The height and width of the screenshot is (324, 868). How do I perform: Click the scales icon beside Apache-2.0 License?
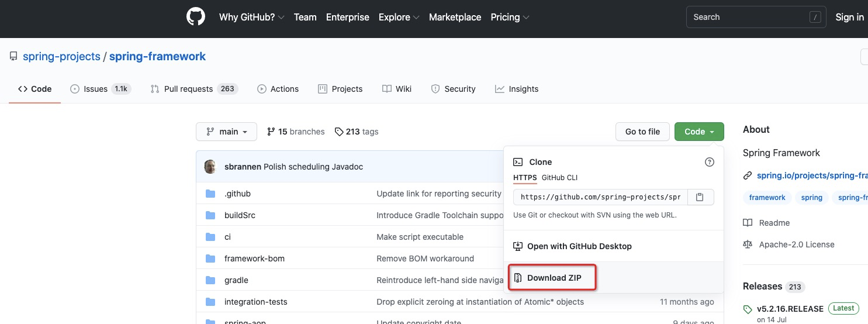click(747, 244)
